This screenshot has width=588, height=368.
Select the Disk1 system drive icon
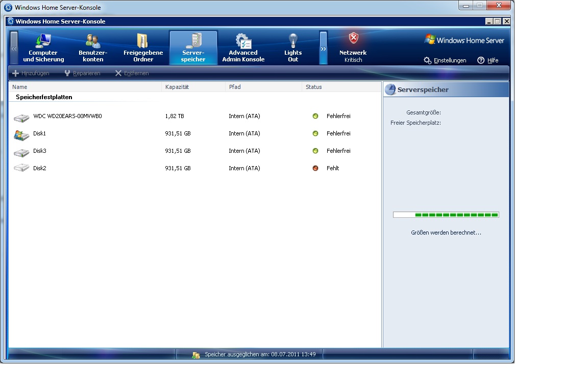(21, 135)
